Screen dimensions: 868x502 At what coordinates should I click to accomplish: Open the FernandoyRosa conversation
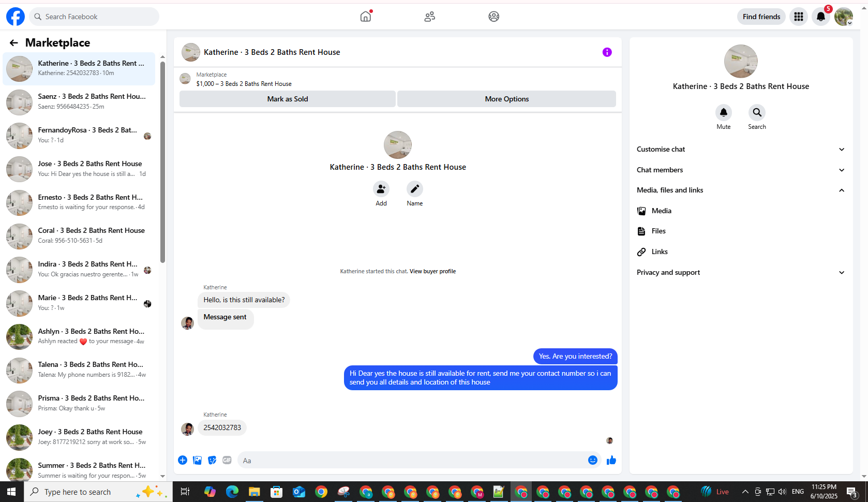coord(79,135)
